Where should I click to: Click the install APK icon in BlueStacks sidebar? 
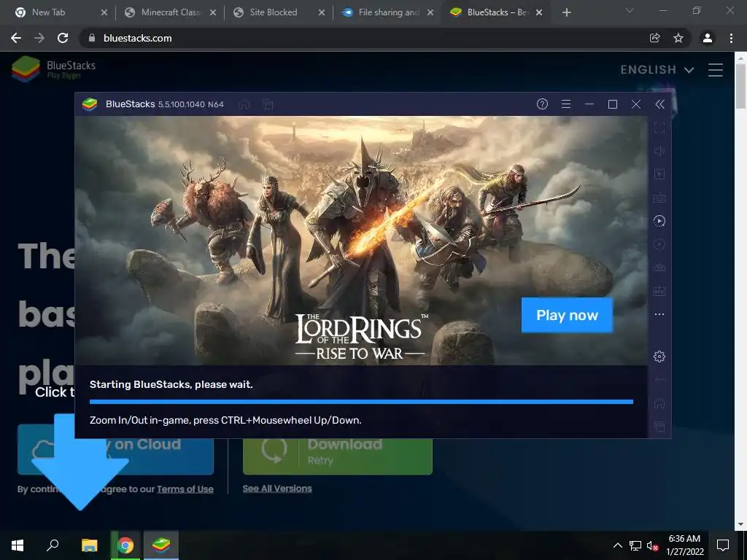tap(659, 291)
